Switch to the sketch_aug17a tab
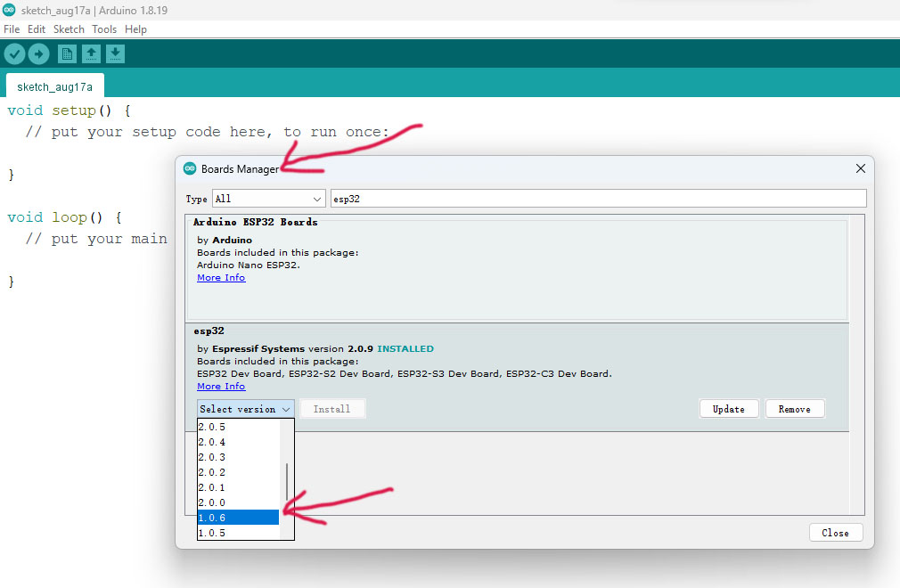The height and width of the screenshot is (588, 900). coord(54,86)
